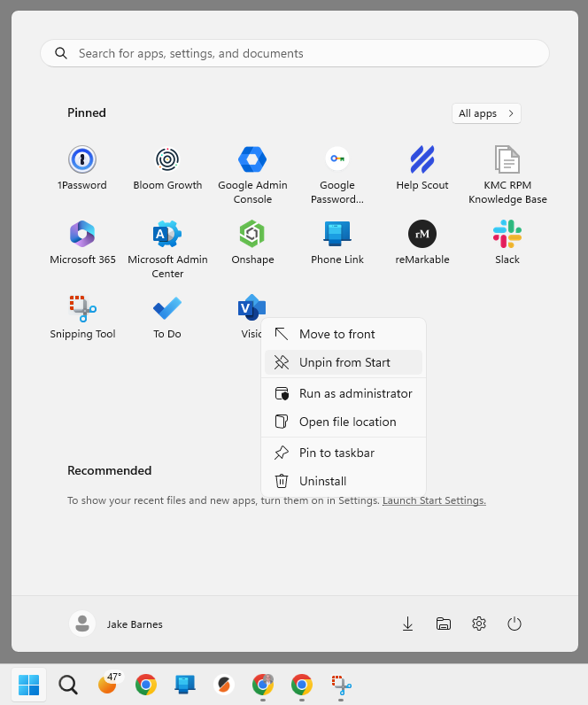This screenshot has height=705, width=588.
Task: Launch Onshape pinned app
Action: [252, 243]
